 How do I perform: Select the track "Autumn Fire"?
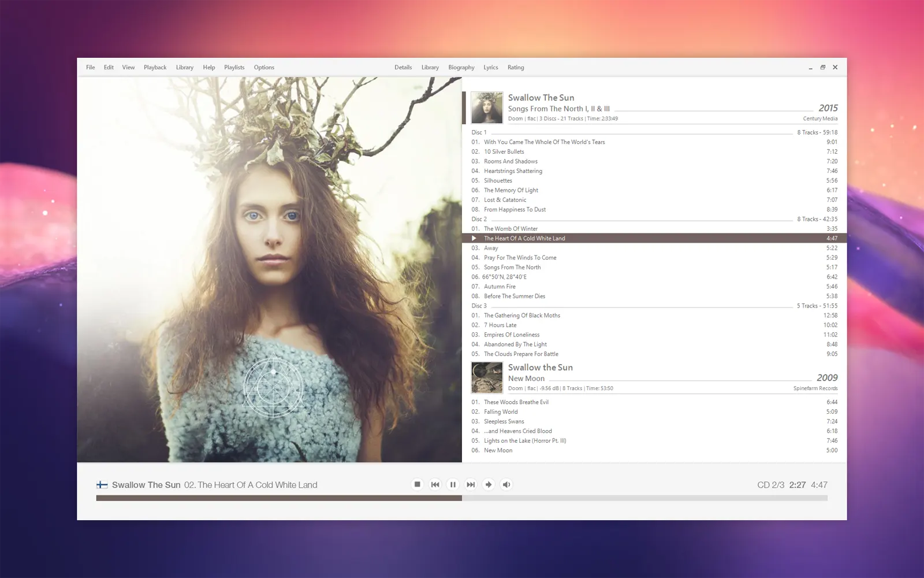tap(654, 287)
